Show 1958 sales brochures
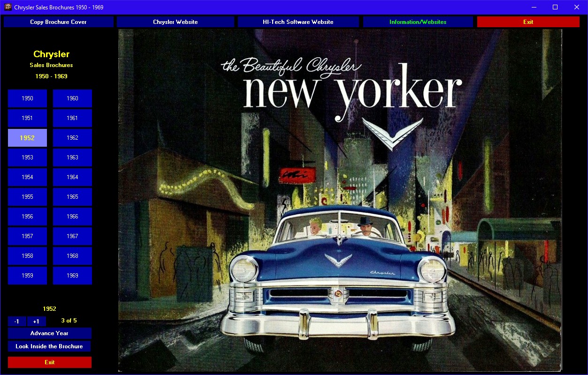The image size is (588, 375). (27, 256)
